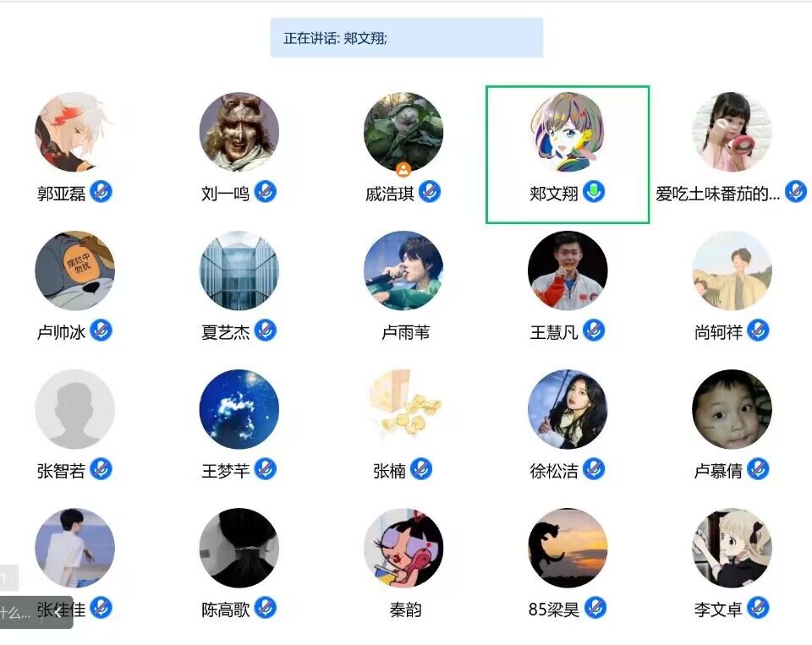Image resolution: width=812 pixels, height=645 pixels.
Task: Open 卢雨苇's singer avatar
Action: click(x=403, y=271)
